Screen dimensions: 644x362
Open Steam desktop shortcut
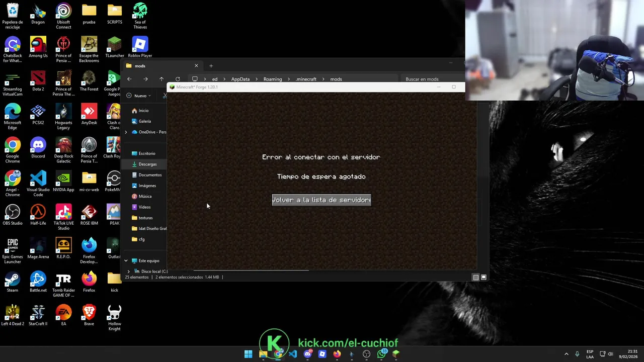(x=13, y=282)
